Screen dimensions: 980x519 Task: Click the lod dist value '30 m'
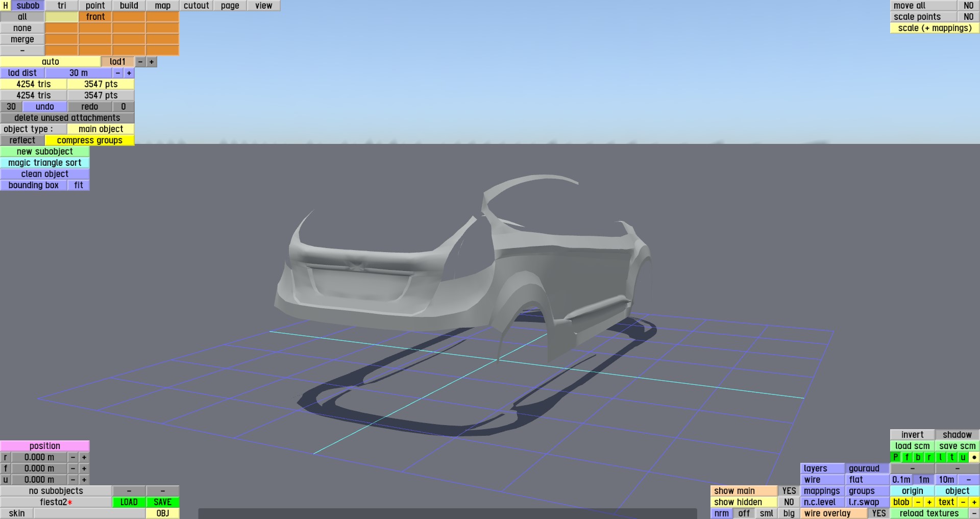point(79,73)
